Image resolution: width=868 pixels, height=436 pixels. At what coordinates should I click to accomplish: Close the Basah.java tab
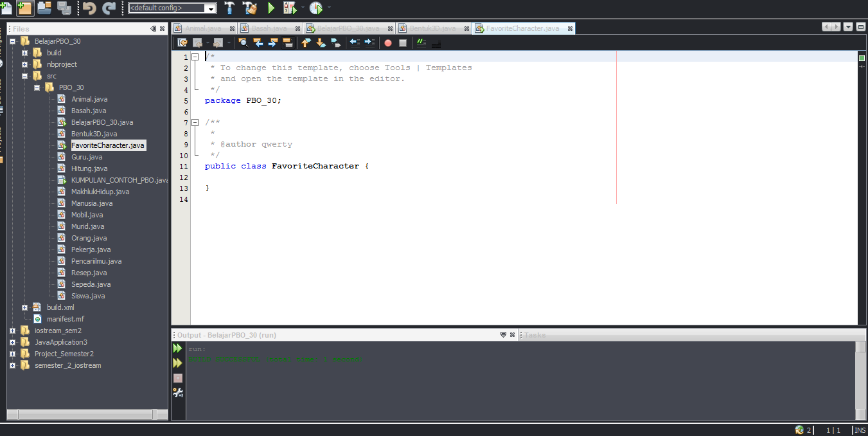(x=298, y=28)
